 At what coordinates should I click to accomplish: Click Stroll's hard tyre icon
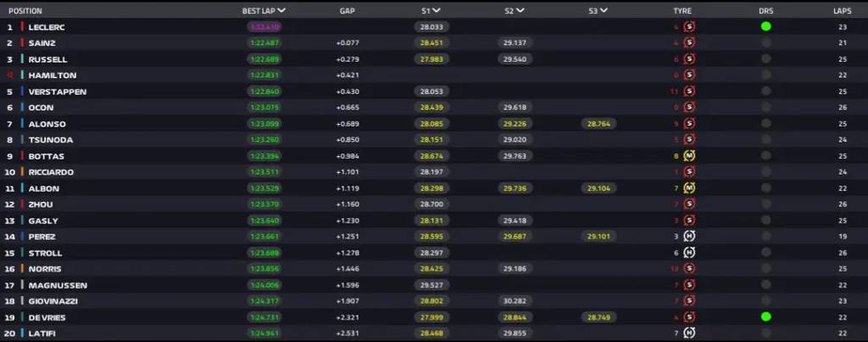click(689, 252)
